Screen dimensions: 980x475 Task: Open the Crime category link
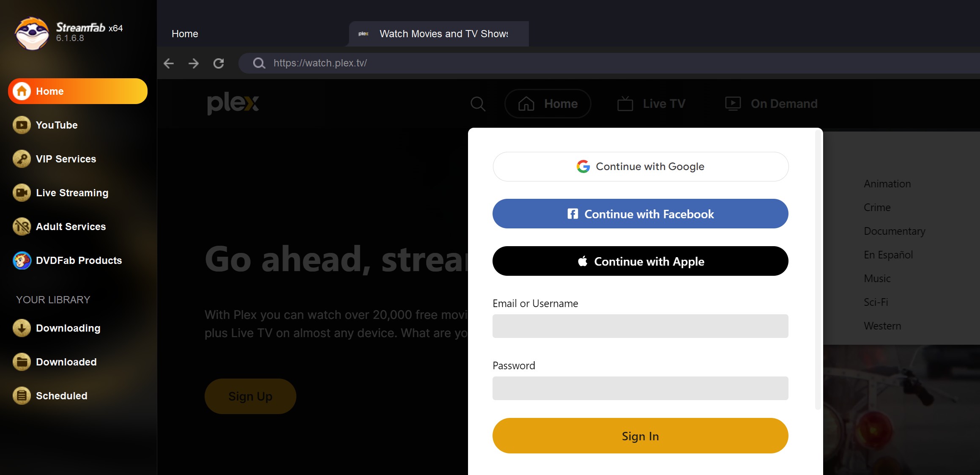click(x=877, y=208)
